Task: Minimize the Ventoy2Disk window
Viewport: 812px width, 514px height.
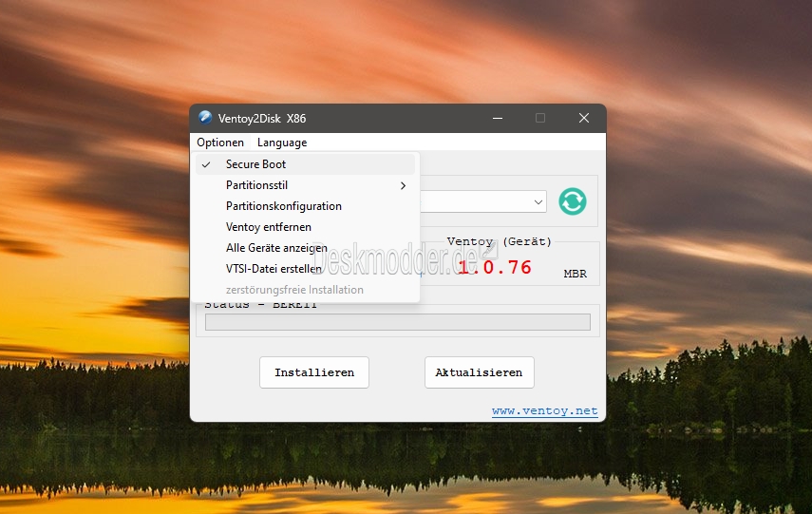Action: 498,118
